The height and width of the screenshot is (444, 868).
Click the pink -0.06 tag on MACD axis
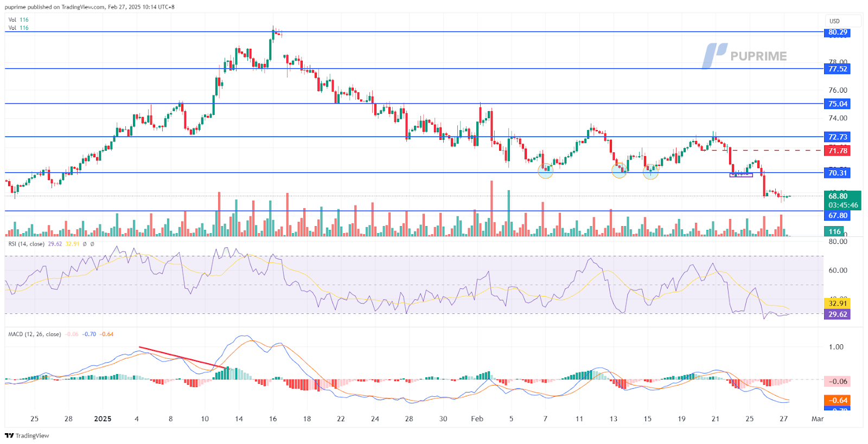pos(838,381)
